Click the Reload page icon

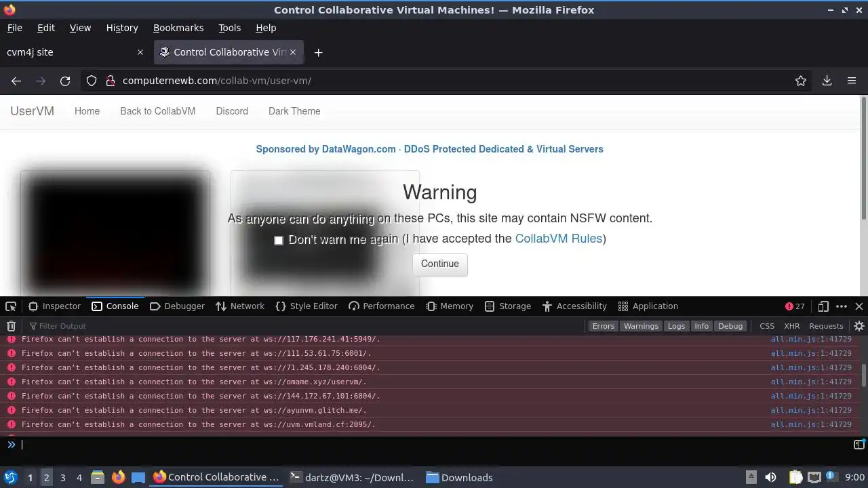click(x=65, y=81)
